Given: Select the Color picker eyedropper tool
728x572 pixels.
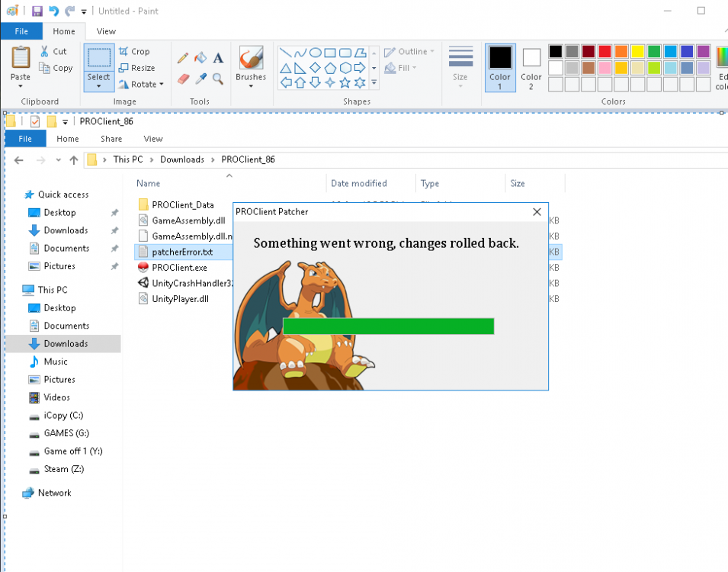Looking at the screenshot, I should coord(200,79).
